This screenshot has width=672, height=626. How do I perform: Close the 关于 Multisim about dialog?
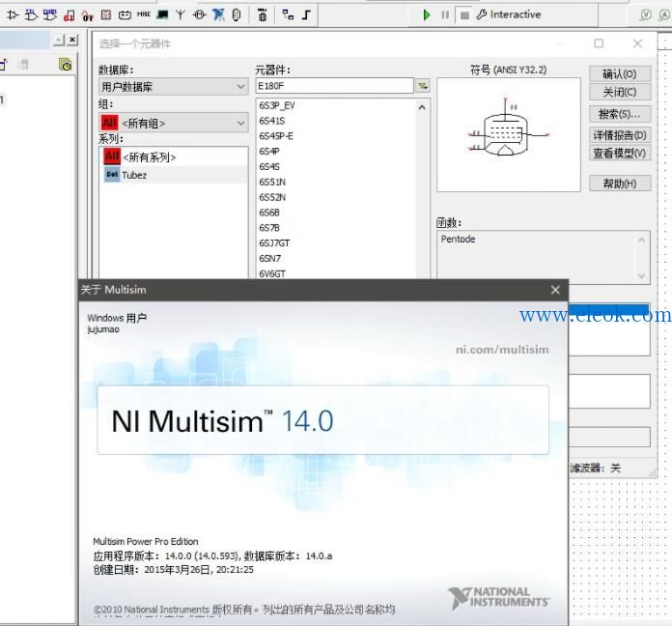555,290
